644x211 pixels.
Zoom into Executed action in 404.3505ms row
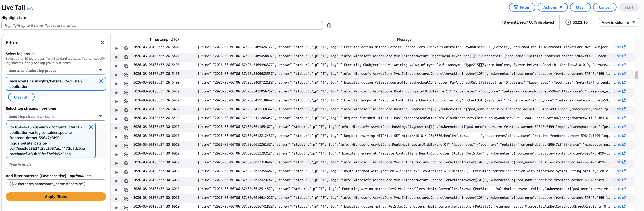(x=126, y=84)
